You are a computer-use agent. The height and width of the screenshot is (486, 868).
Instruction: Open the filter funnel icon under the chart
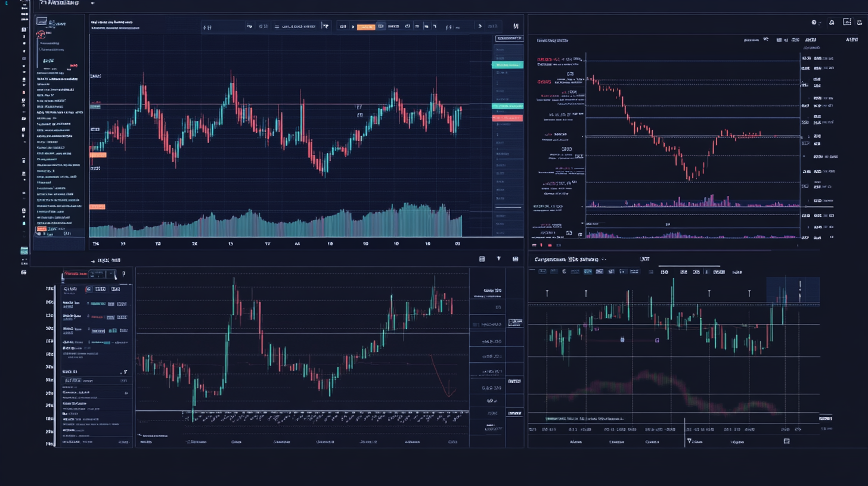498,258
